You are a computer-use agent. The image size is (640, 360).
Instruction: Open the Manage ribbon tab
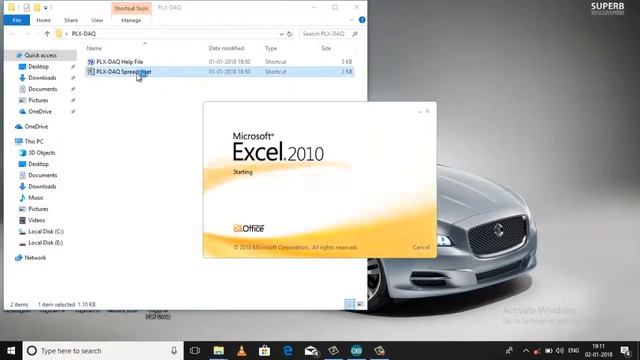pos(131,20)
